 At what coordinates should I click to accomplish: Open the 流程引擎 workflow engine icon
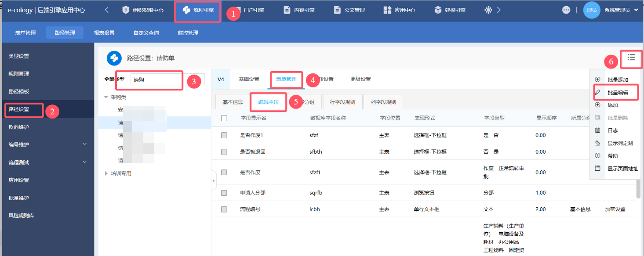(186, 10)
